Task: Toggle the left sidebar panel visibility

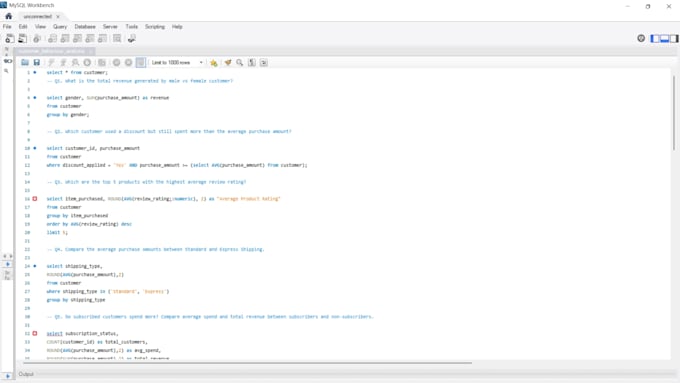Action: (x=655, y=39)
